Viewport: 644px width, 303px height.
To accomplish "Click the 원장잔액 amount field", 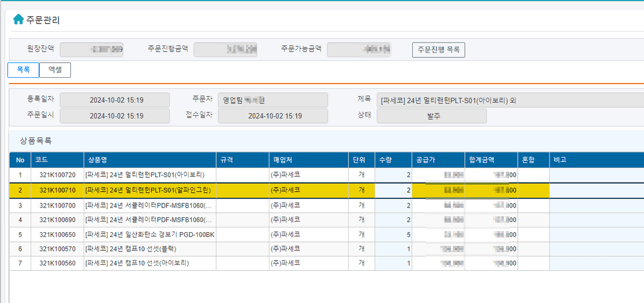I will pyautogui.click(x=92, y=49).
